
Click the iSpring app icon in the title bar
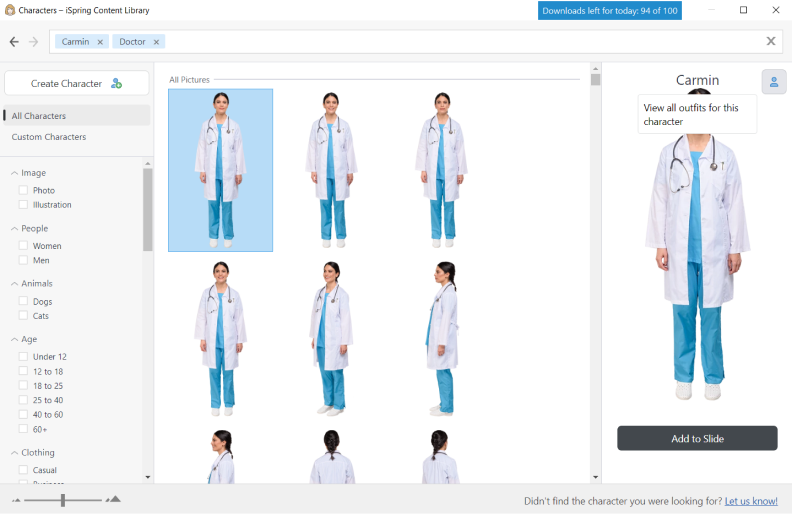click(x=10, y=10)
